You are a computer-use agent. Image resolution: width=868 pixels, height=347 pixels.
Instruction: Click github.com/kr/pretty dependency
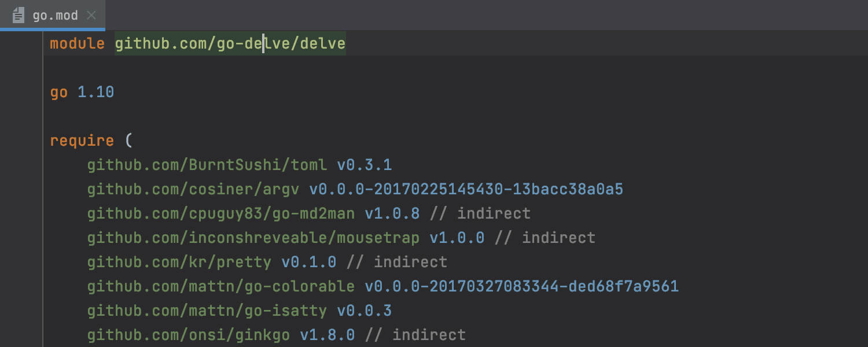tap(179, 262)
